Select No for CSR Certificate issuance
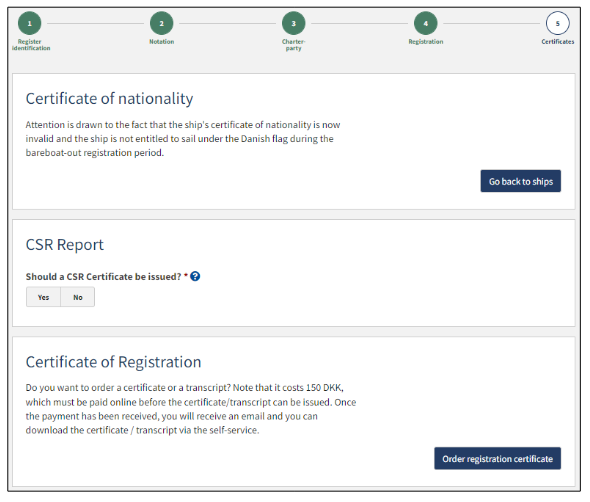 point(78,297)
